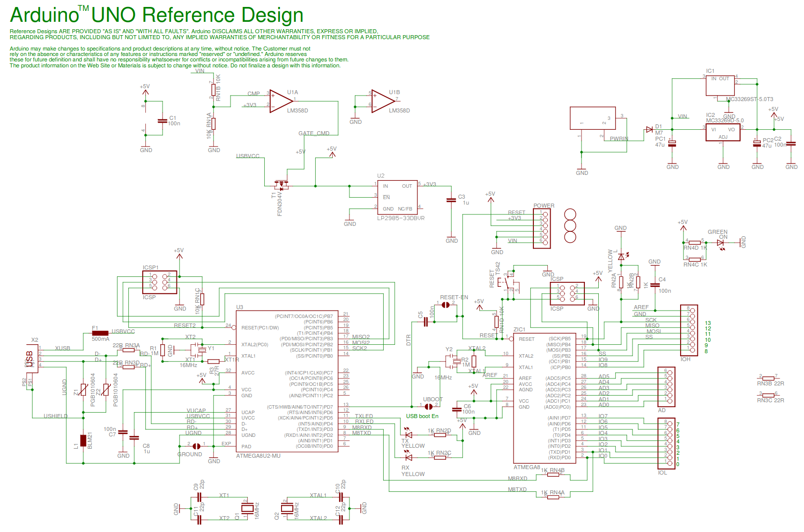The height and width of the screenshot is (532, 804).
Task: Click the F1 500mA fuse symbol
Action: (x=100, y=333)
